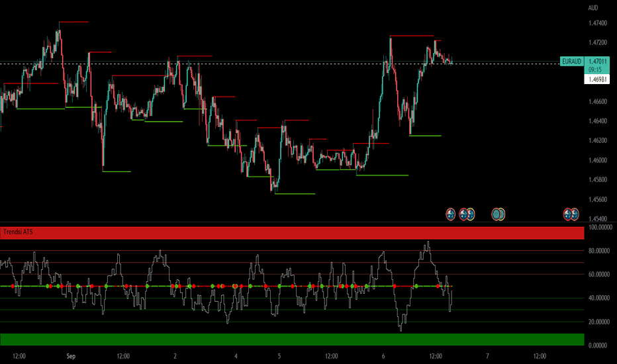Click the 1.46000 price scale label
Image resolution: width=617 pixels, height=364 pixels.
598,160
